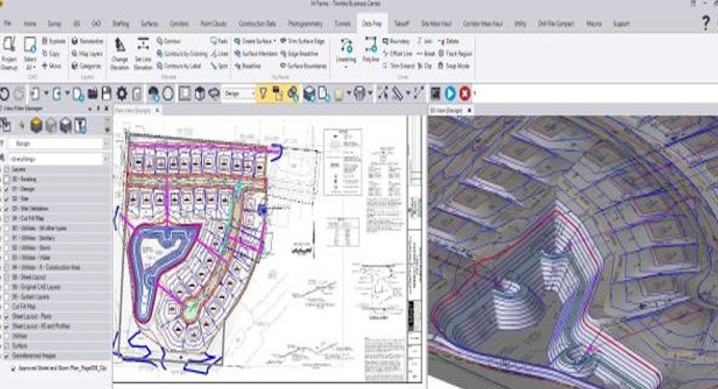This screenshot has width=718, height=389.
Task: Expand the Create Surface dropdown arrow
Action: [274, 41]
